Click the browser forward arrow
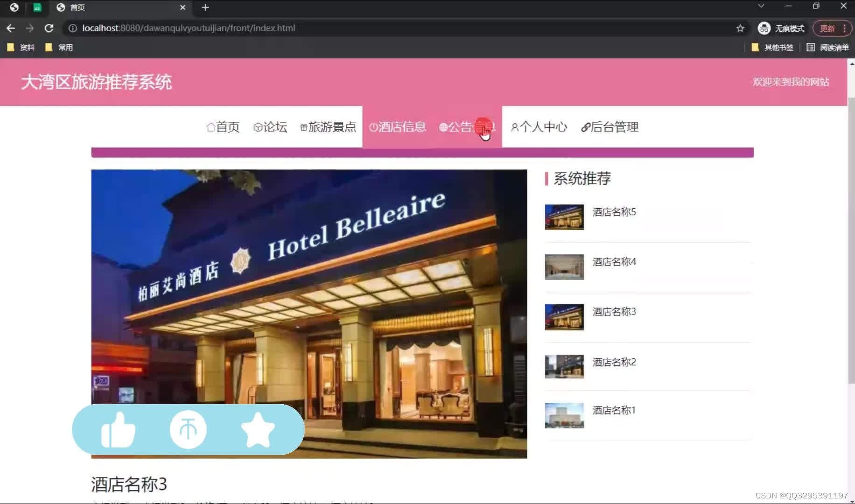The image size is (855, 504). click(x=30, y=28)
